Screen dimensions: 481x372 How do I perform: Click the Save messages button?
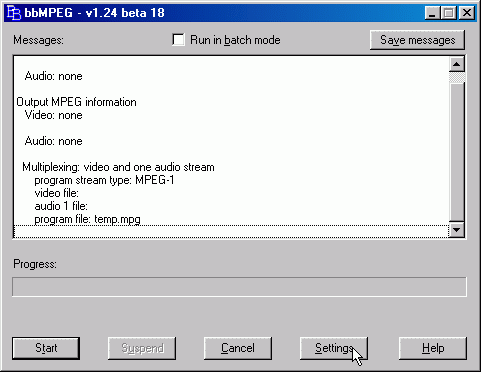tap(417, 40)
